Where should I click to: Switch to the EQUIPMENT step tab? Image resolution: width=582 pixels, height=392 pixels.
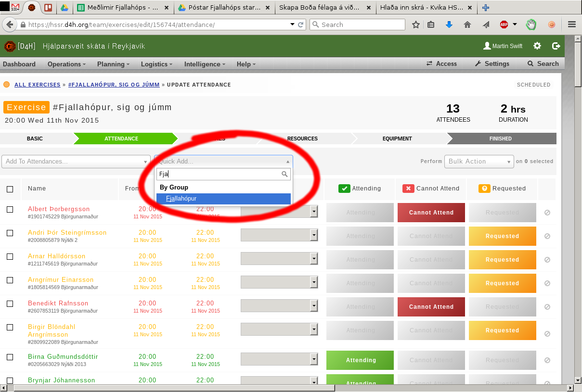pos(397,139)
